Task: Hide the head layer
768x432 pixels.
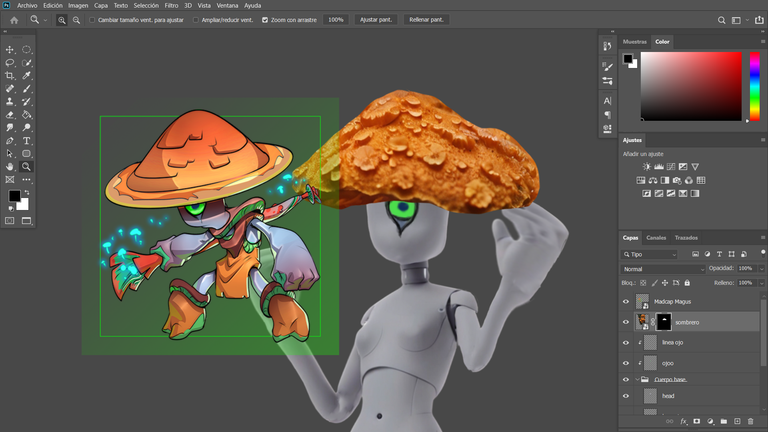Action: click(625, 396)
